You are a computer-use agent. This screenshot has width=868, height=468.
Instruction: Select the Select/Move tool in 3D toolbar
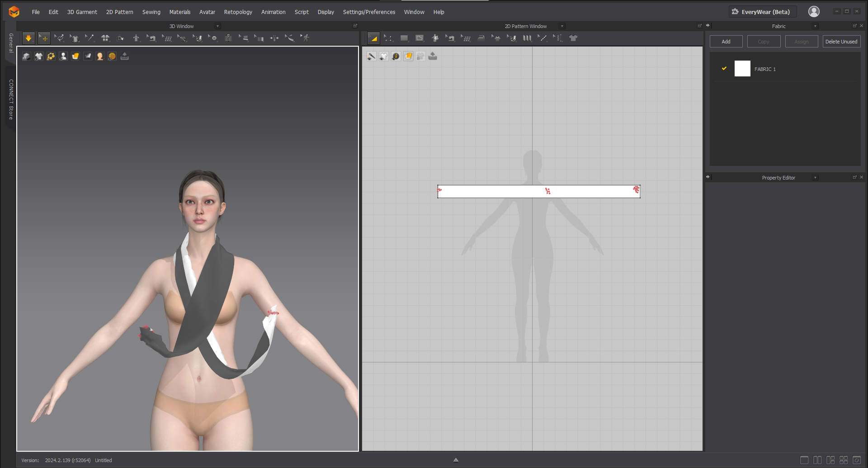tap(44, 38)
